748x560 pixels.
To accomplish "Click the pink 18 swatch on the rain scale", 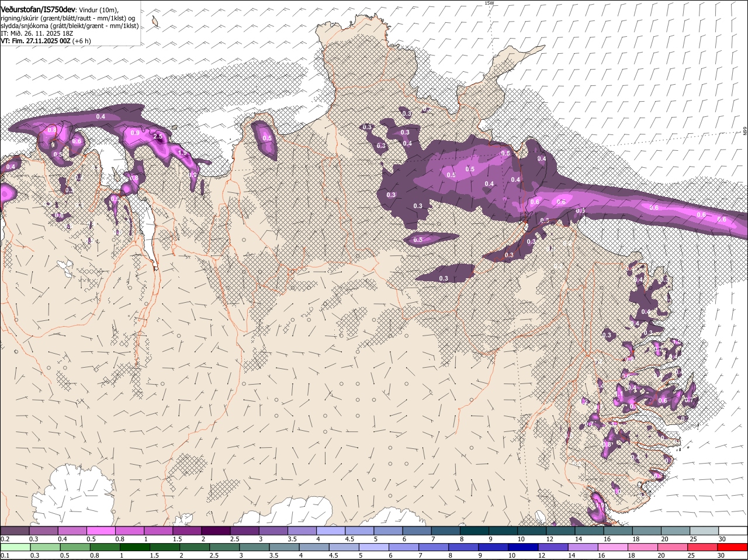I will [643, 547].
